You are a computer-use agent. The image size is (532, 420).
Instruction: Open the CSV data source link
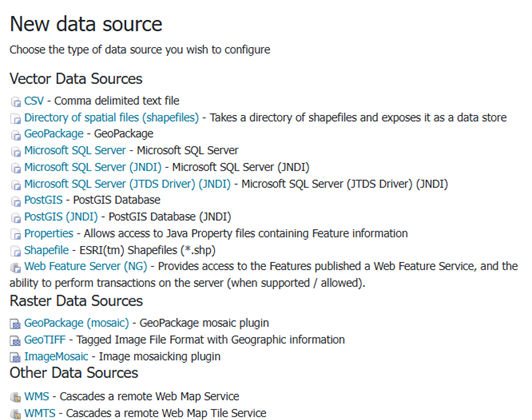click(34, 101)
